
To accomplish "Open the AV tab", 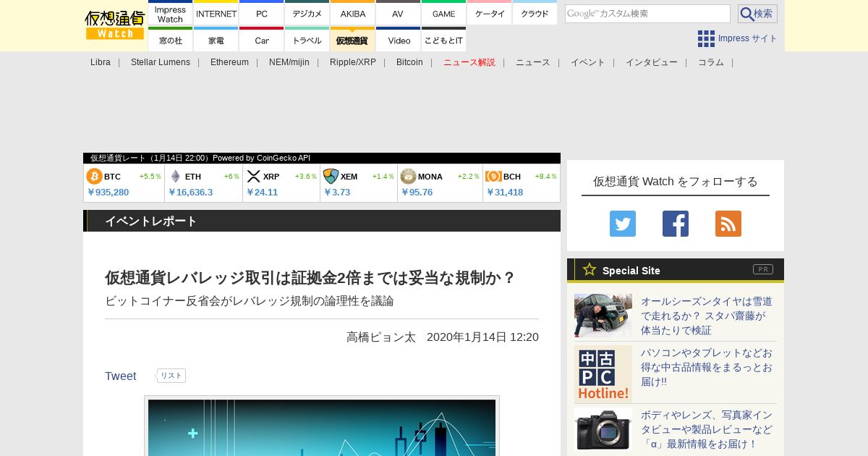I will tap(398, 14).
